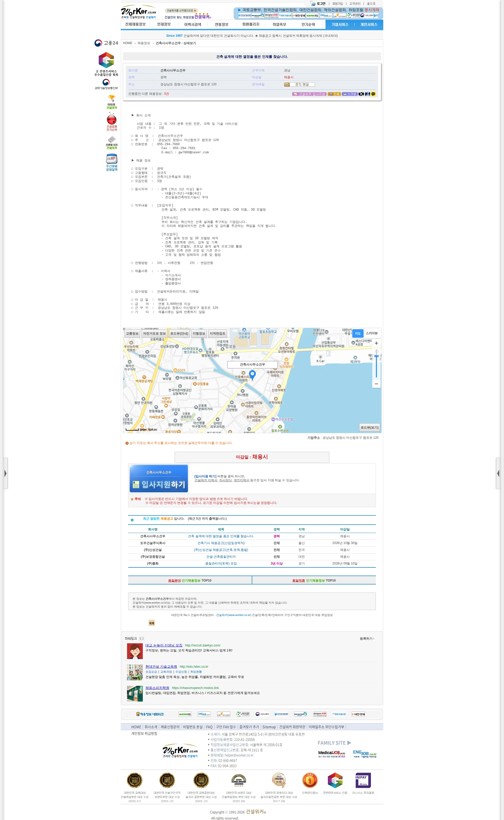Image resolution: width=504 pixels, height=820 pixels.
Task: Zoom in on the map with plus
Action: 376,343
